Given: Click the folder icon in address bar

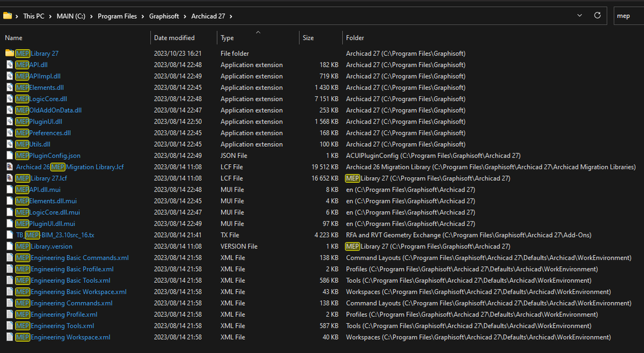Looking at the screenshot, I should click(8, 15).
